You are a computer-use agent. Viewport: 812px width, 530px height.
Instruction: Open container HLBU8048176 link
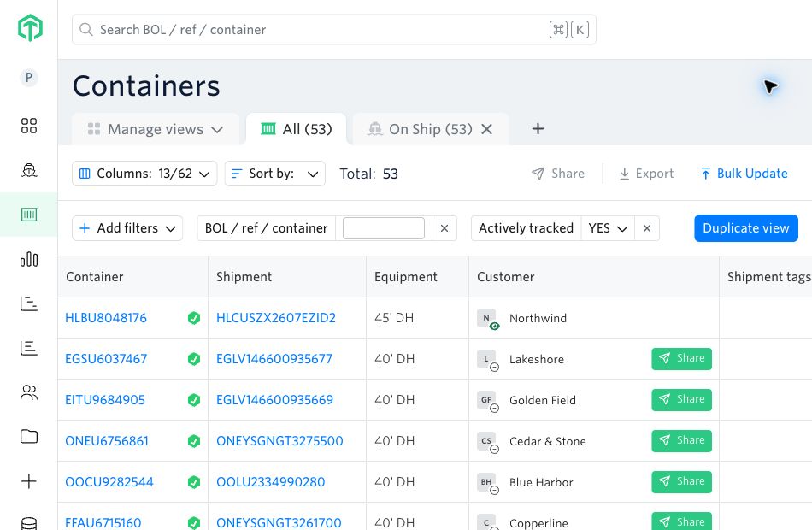[106, 318]
